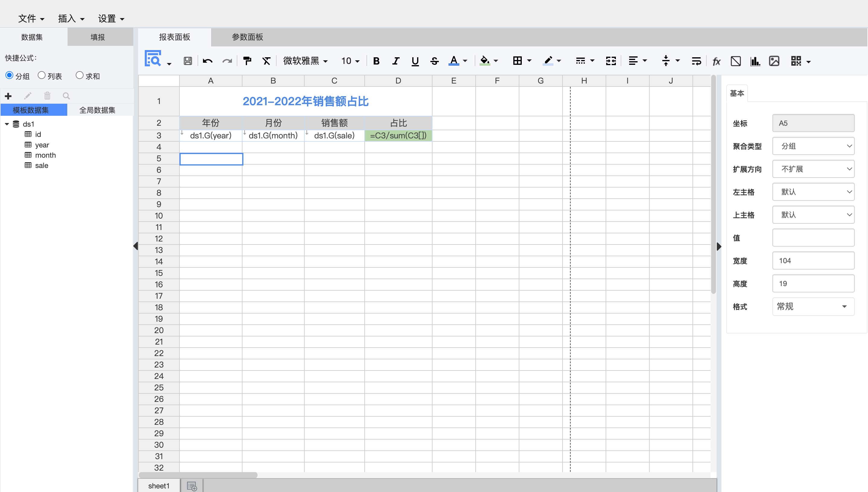The image size is (868, 492).
Task: Switch to the 全局数据集 tab
Action: click(x=97, y=110)
